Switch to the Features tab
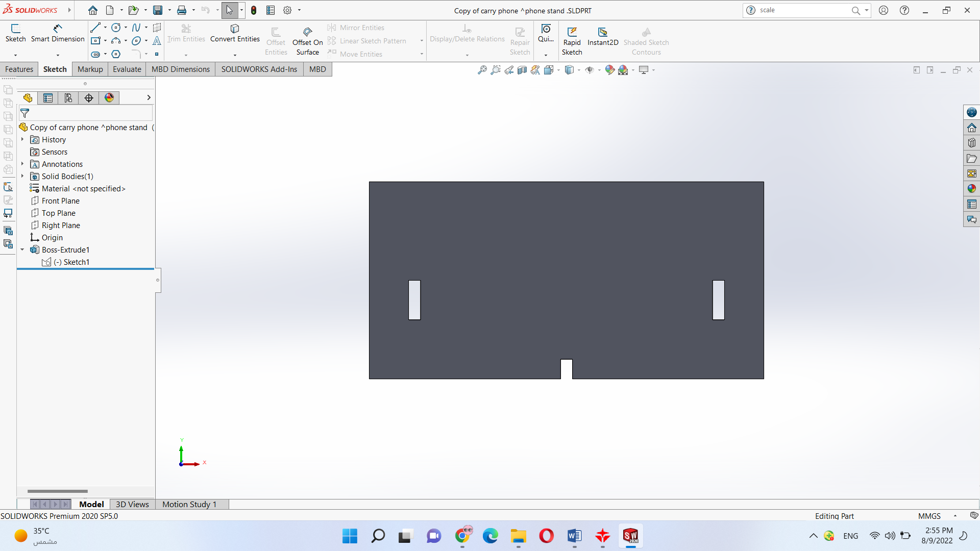This screenshot has height=551, width=980. click(x=19, y=69)
